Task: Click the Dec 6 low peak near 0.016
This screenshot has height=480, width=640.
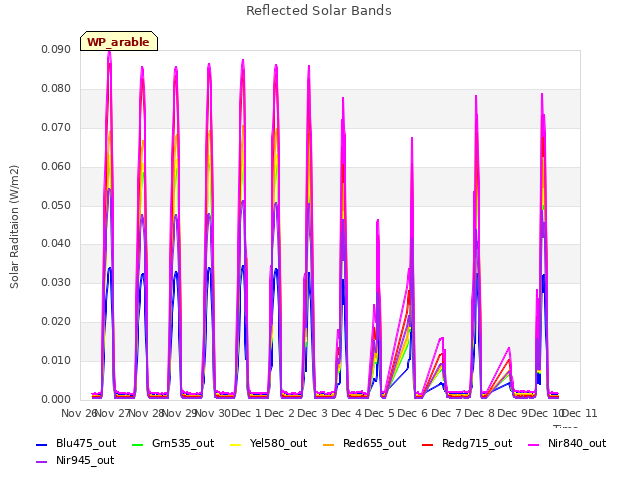Action: pyautogui.click(x=442, y=338)
